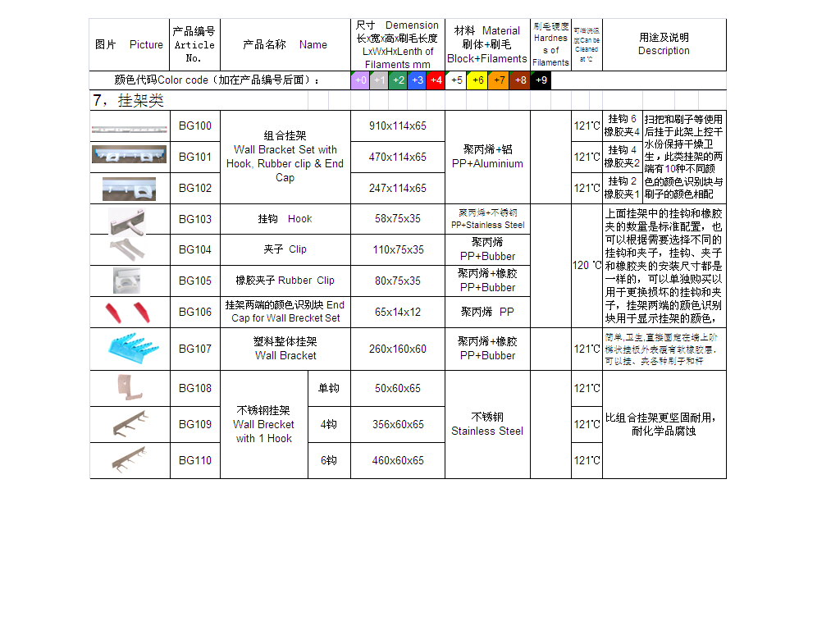Select the '图片 Picture' column header

coord(129,44)
